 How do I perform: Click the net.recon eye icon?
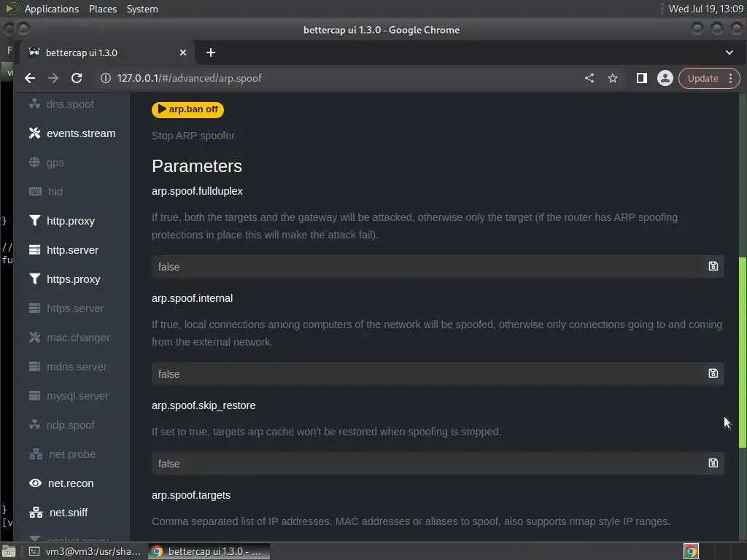click(x=35, y=483)
